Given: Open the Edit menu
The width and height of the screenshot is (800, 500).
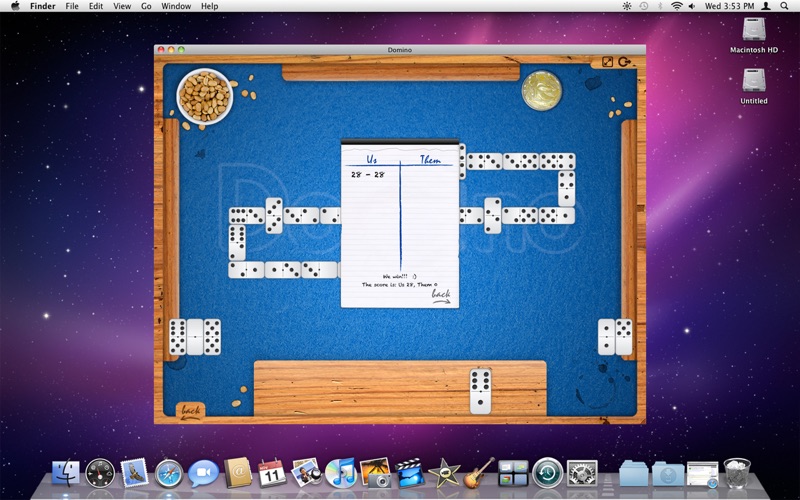Looking at the screenshot, I should tap(96, 6).
